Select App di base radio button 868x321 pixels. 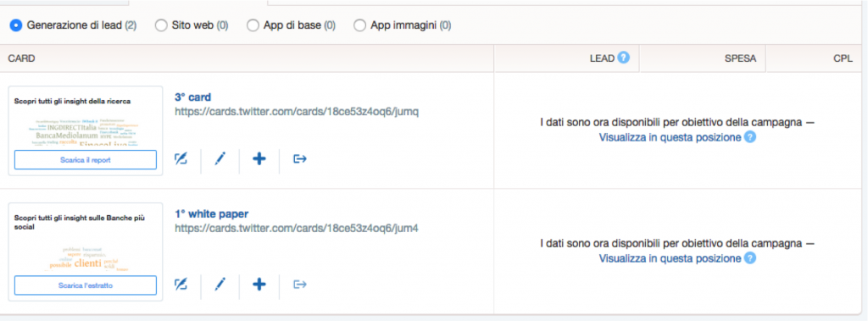253,25
